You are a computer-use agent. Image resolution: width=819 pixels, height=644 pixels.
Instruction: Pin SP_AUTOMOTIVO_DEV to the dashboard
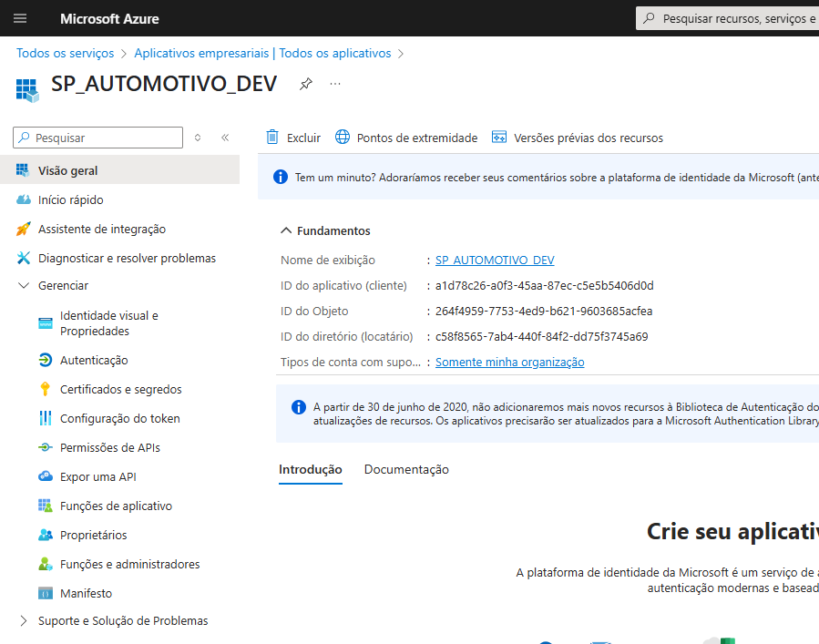(305, 84)
